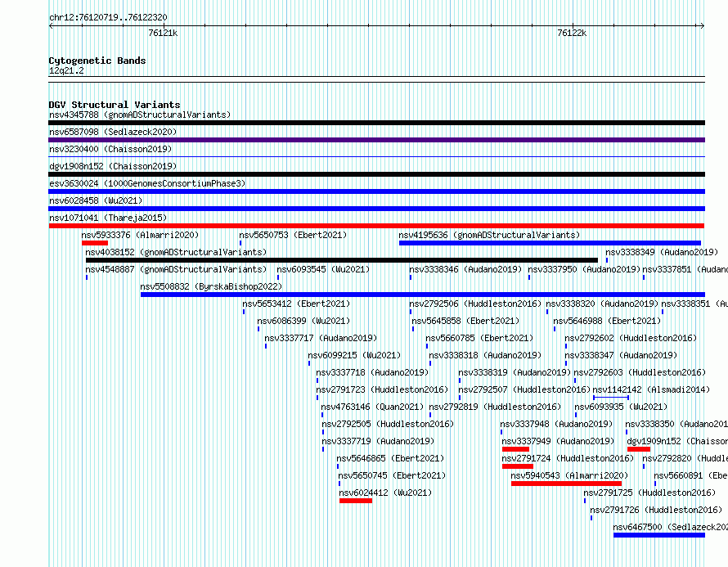Click the red dgv1909n152 bar

[x=638, y=449]
